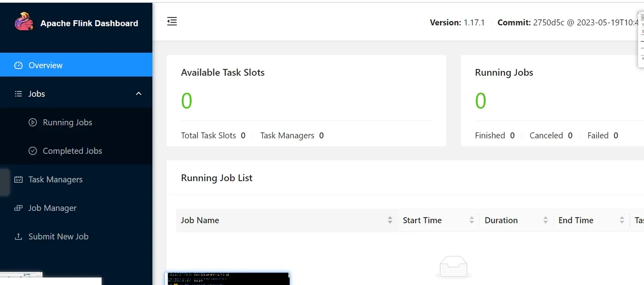Image resolution: width=644 pixels, height=285 pixels.
Task: Sort by Start Time arrows
Action: point(471,220)
